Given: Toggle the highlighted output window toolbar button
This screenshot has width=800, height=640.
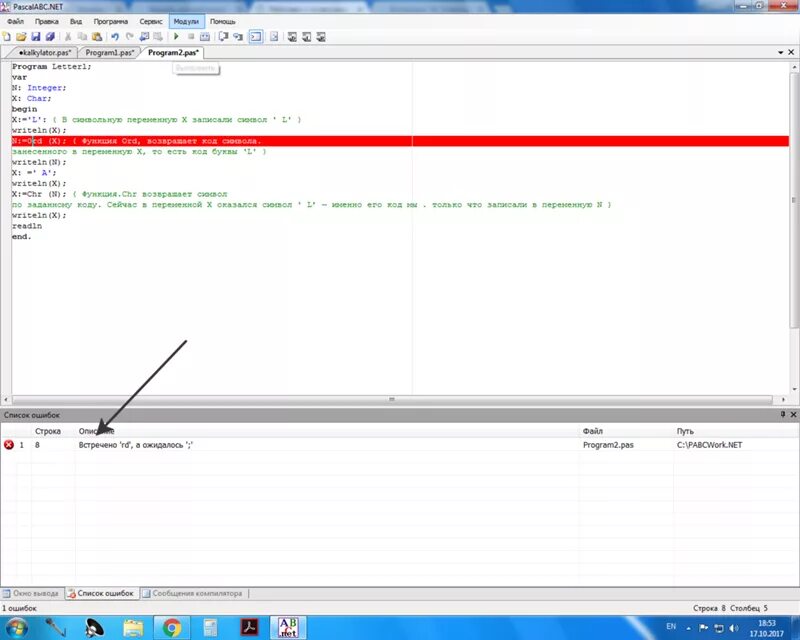Looking at the screenshot, I should click(x=256, y=37).
